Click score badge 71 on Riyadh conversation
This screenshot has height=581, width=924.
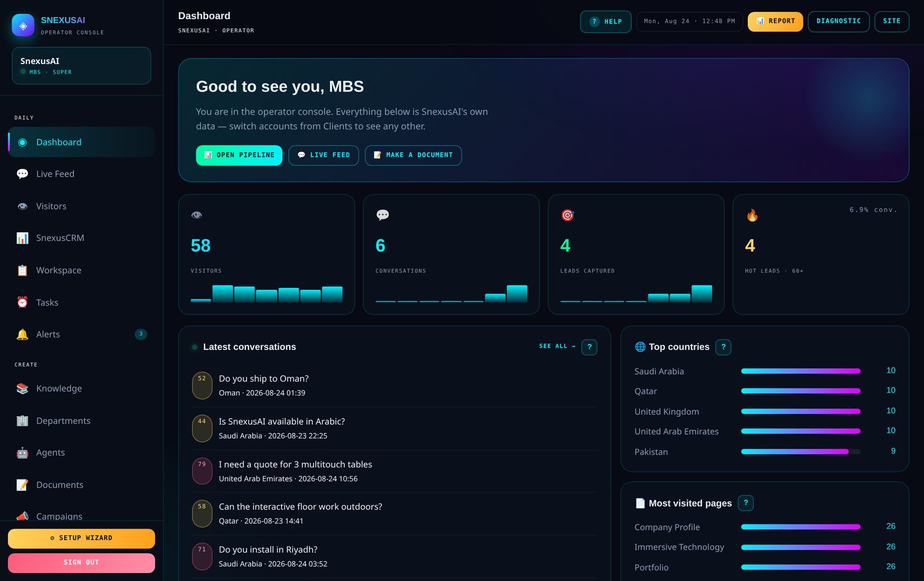coord(202,556)
